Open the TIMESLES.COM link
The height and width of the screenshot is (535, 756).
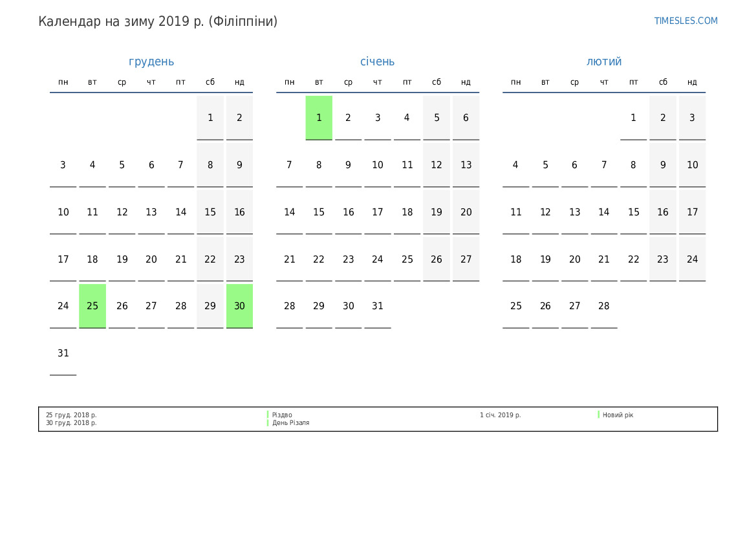point(686,21)
